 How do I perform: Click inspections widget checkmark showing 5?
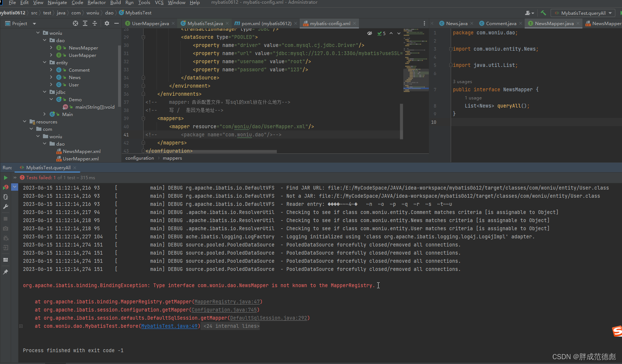[x=381, y=33]
